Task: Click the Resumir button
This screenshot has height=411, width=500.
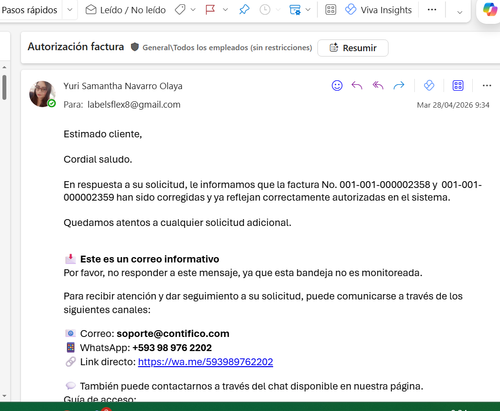Action: [x=353, y=48]
